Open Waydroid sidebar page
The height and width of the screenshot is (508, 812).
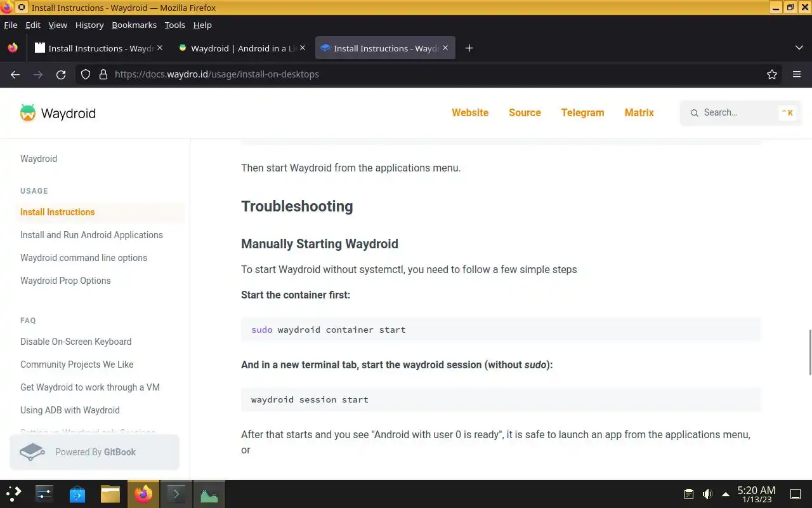point(39,159)
